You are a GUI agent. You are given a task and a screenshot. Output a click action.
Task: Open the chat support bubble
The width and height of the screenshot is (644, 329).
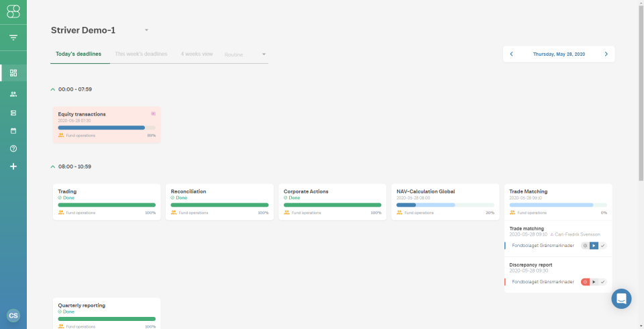coord(621,299)
